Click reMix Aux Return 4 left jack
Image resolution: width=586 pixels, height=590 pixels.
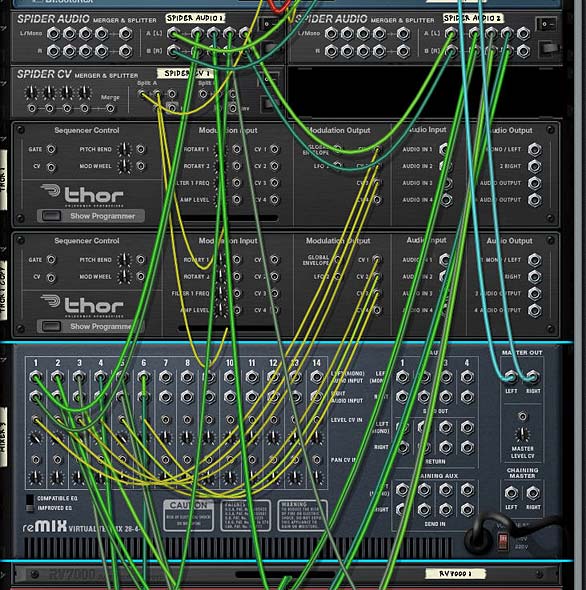click(x=467, y=427)
